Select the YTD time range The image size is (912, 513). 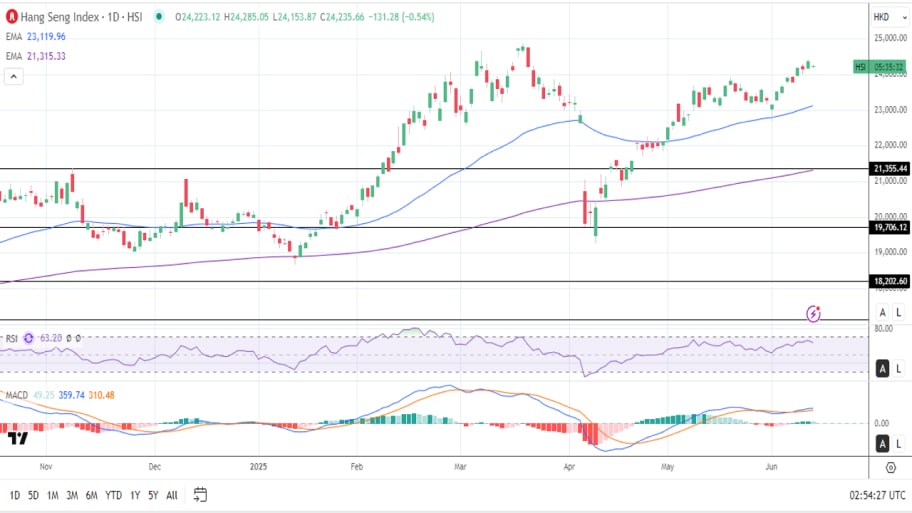coord(113,495)
